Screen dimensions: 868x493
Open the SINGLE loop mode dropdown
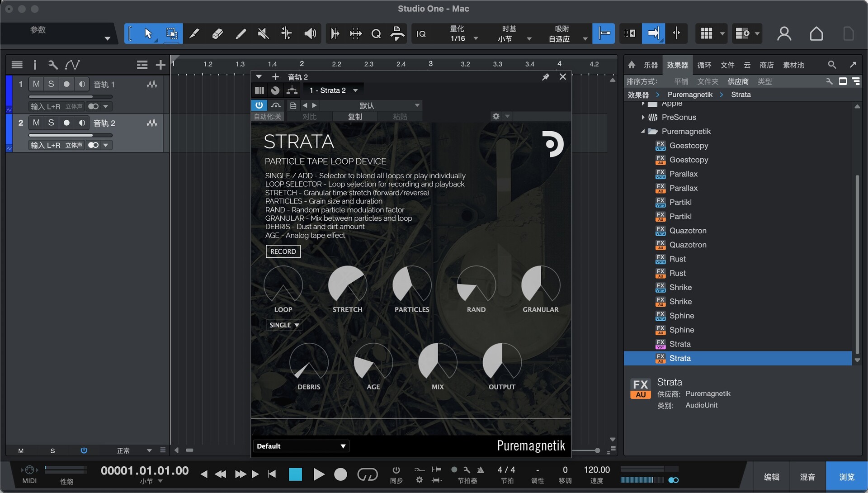tap(284, 325)
